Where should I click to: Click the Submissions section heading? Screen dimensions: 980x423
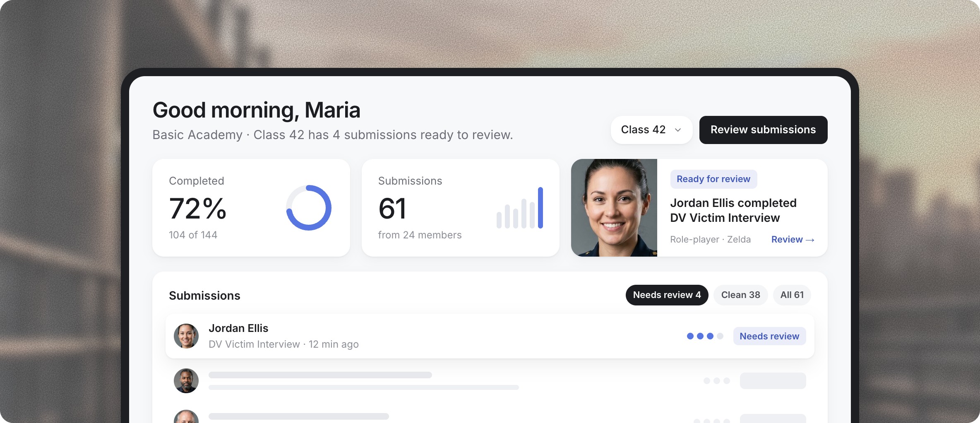tap(204, 296)
